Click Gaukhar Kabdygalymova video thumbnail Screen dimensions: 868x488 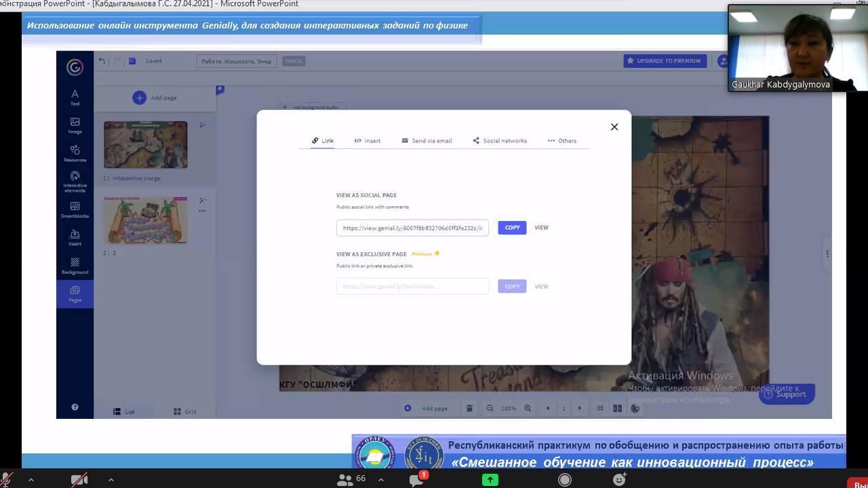coord(797,48)
